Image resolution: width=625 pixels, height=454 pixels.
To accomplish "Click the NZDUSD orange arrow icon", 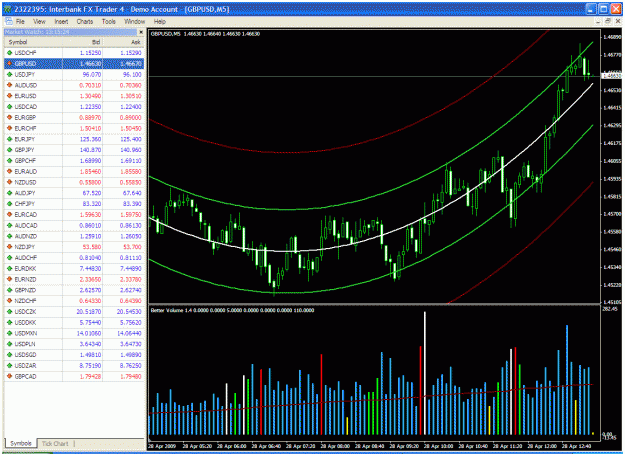I will (x=10, y=182).
